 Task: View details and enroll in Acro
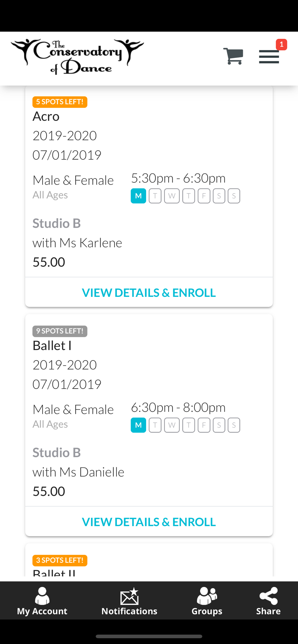coord(149,292)
